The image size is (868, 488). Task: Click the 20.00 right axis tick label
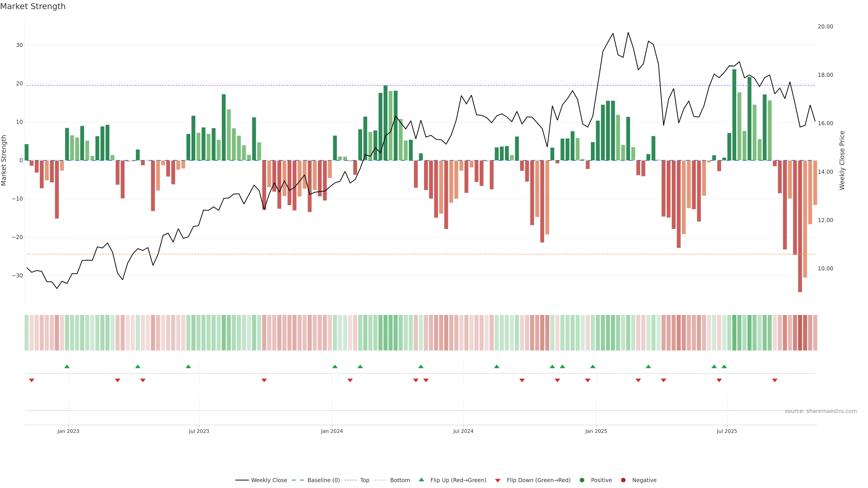(825, 27)
